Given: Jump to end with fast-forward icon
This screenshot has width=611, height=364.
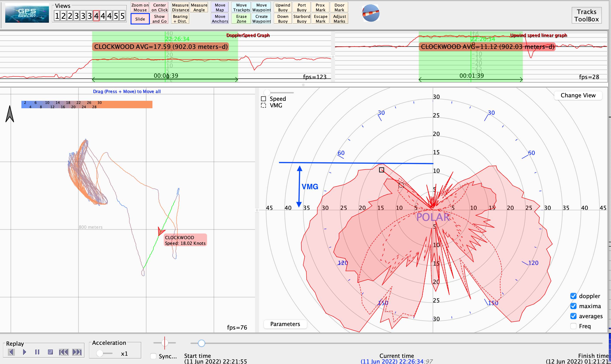Looking at the screenshot, I should 77,352.
